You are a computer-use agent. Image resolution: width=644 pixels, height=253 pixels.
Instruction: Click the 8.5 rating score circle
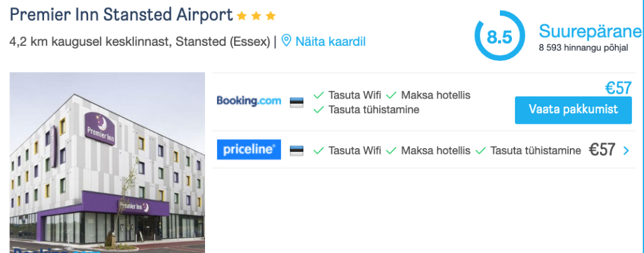(499, 36)
